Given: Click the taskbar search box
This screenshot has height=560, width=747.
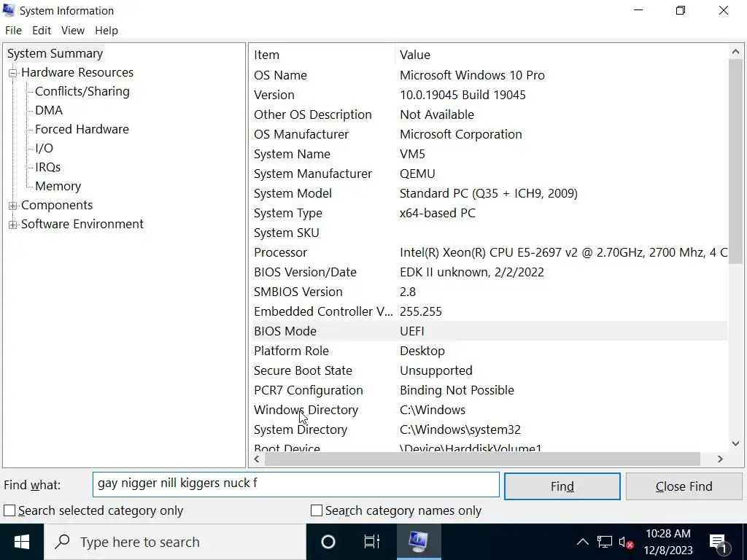Looking at the screenshot, I should (x=175, y=542).
